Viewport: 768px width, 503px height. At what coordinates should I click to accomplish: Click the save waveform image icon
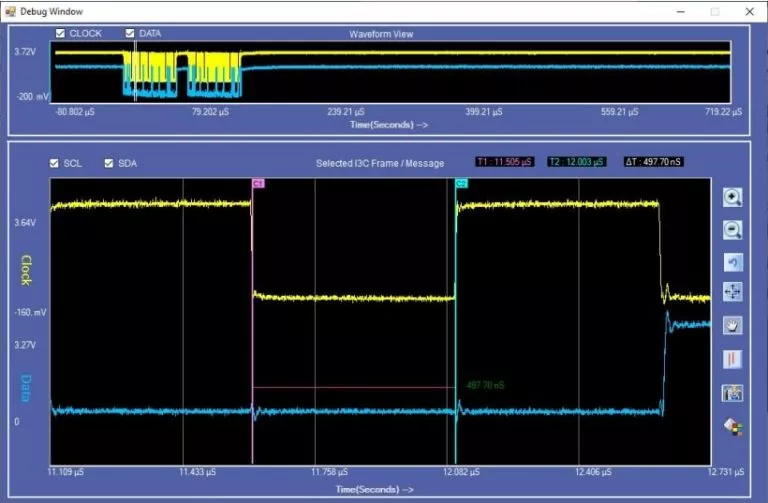[733, 392]
